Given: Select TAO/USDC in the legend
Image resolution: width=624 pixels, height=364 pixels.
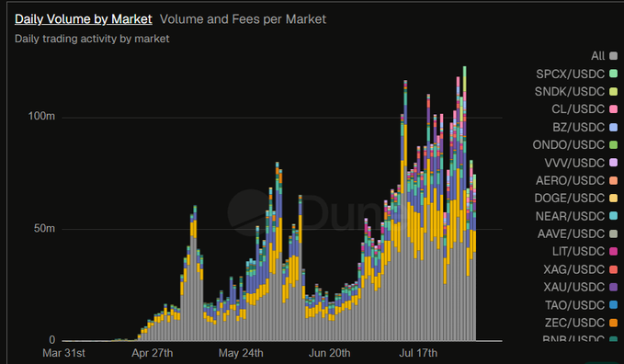Looking at the screenshot, I should pos(581,305).
